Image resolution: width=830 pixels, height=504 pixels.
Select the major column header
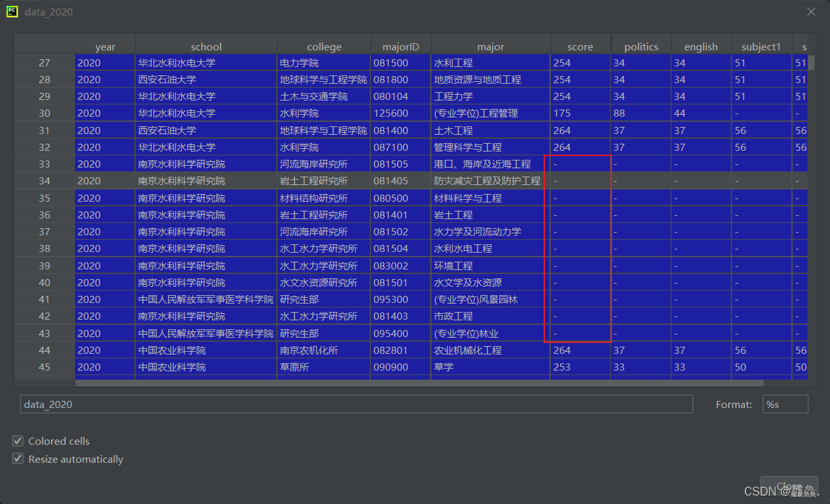coord(491,46)
